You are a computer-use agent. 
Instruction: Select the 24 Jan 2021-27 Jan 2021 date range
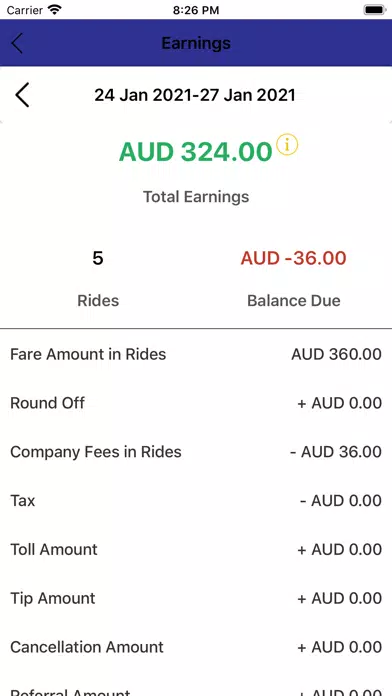[x=195, y=95]
